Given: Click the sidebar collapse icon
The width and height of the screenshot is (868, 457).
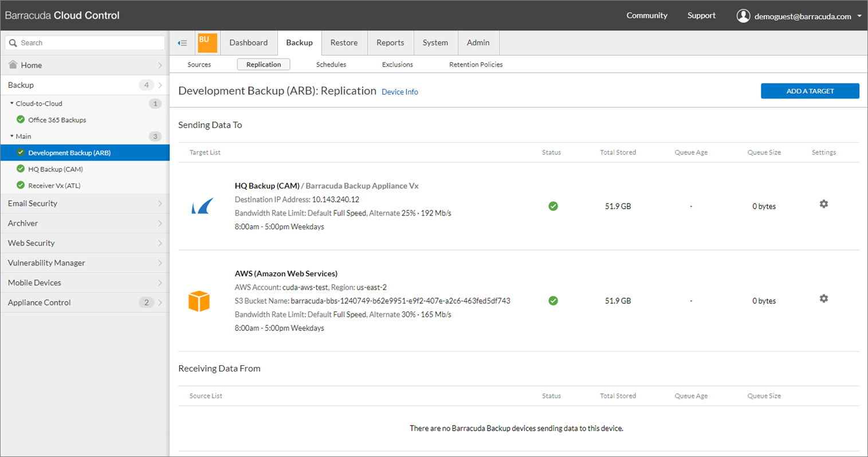Looking at the screenshot, I should click(x=182, y=43).
